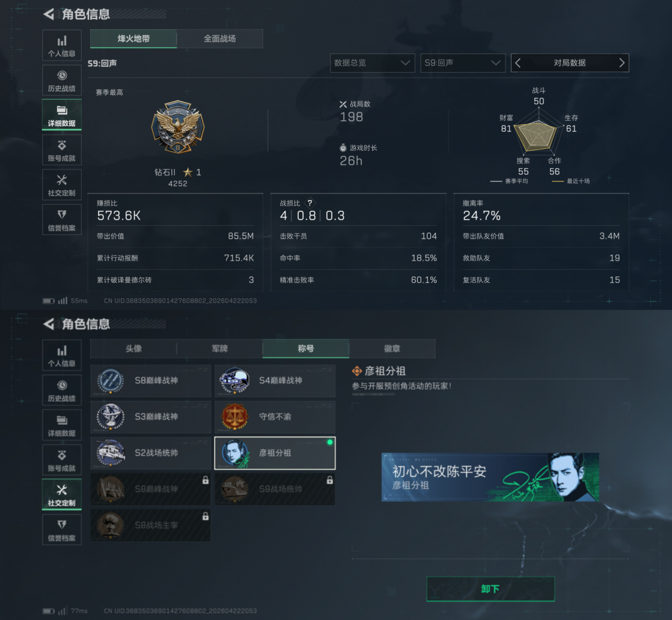Select the 守信不渝 title
Image resolution: width=672 pixels, height=620 pixels.
pos(275,416)
